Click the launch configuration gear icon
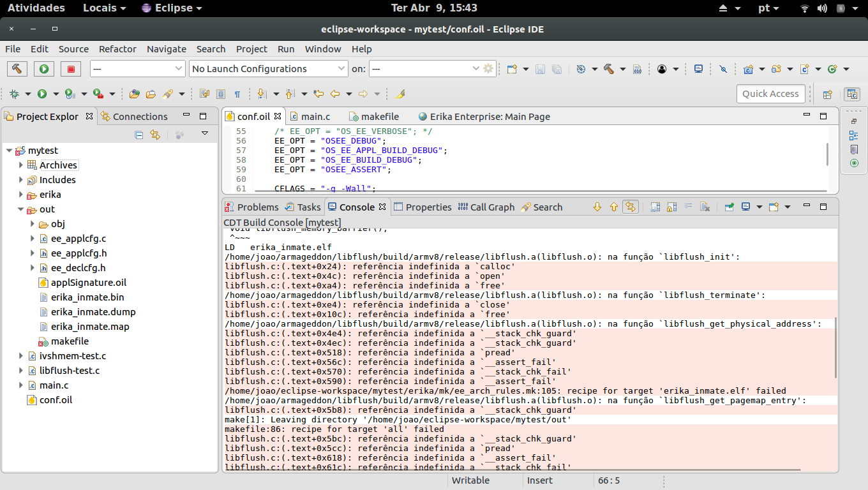This screenshot has width=868, height=490. pos(489,68)
